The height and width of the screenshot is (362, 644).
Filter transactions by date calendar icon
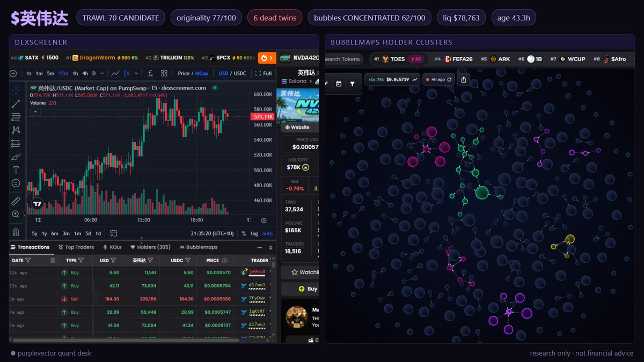[53, 260]
